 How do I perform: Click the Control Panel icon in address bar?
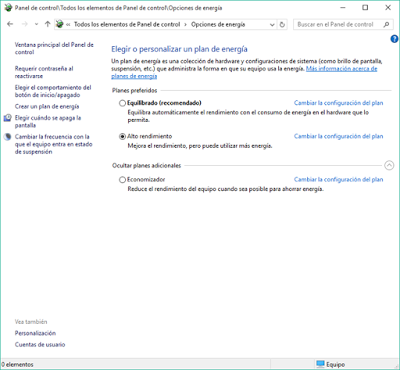coord(60,24)
